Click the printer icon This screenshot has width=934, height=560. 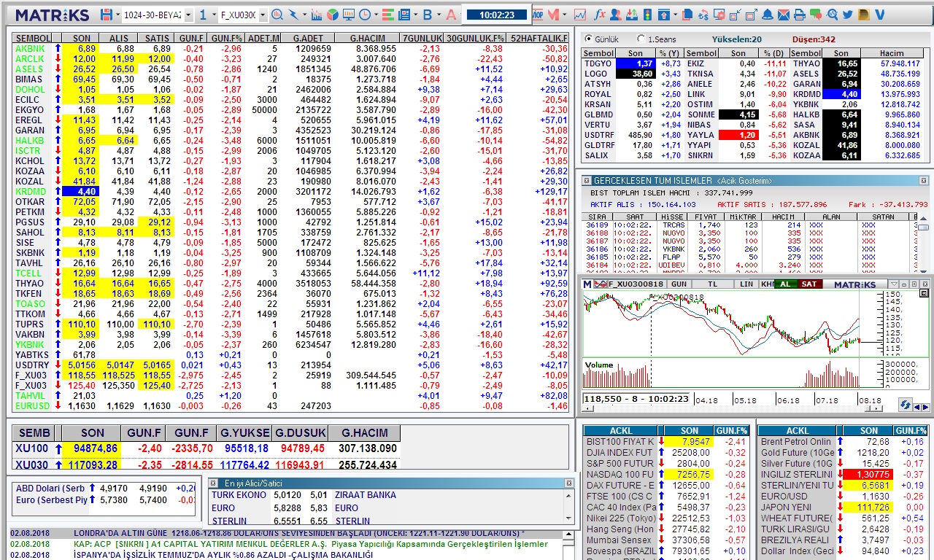click(799, 15)
